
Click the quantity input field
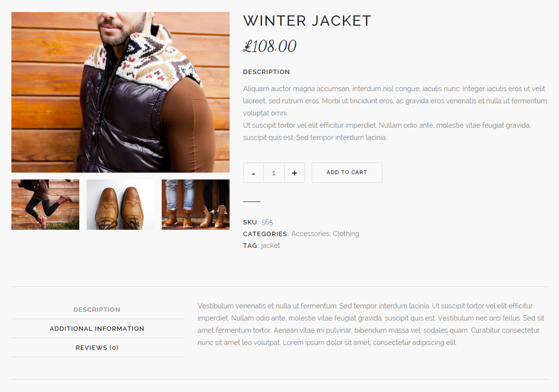point(274,173)
